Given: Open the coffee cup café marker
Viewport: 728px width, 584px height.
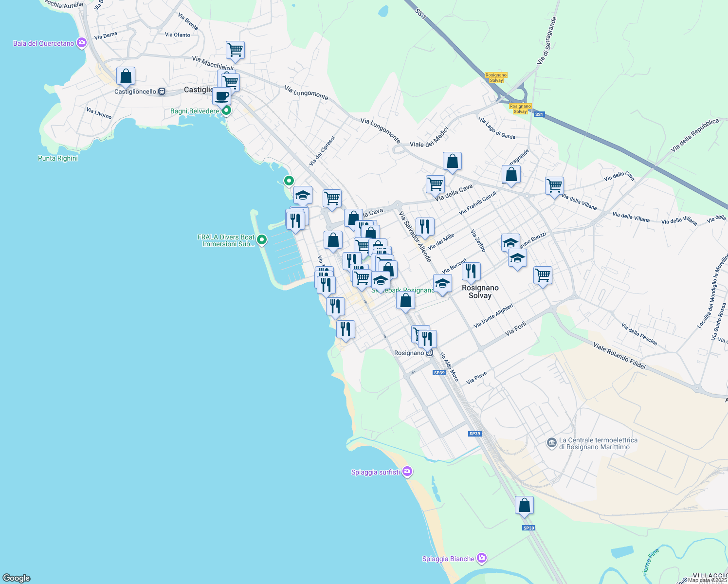Looking at the screenshot, I should pos(222,96).
